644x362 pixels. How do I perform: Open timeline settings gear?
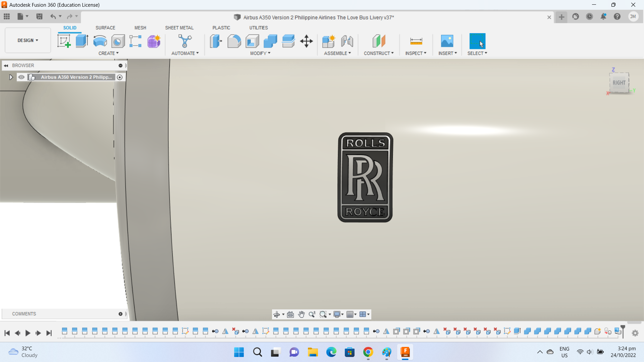(x=635, y=333)
